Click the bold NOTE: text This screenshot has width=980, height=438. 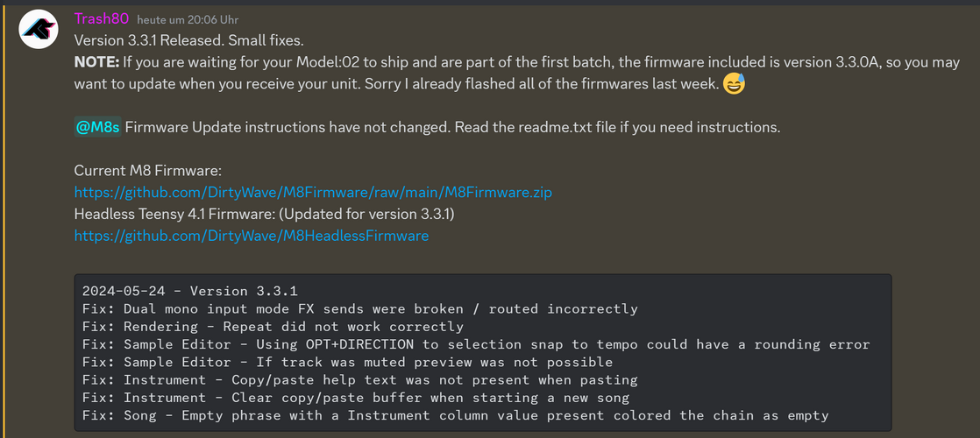(97, 62)
